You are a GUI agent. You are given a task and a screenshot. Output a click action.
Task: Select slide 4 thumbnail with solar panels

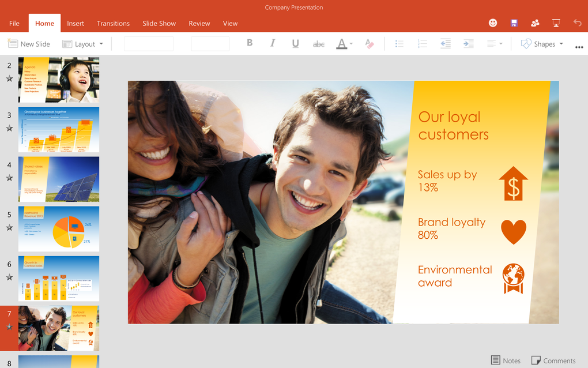58,179
